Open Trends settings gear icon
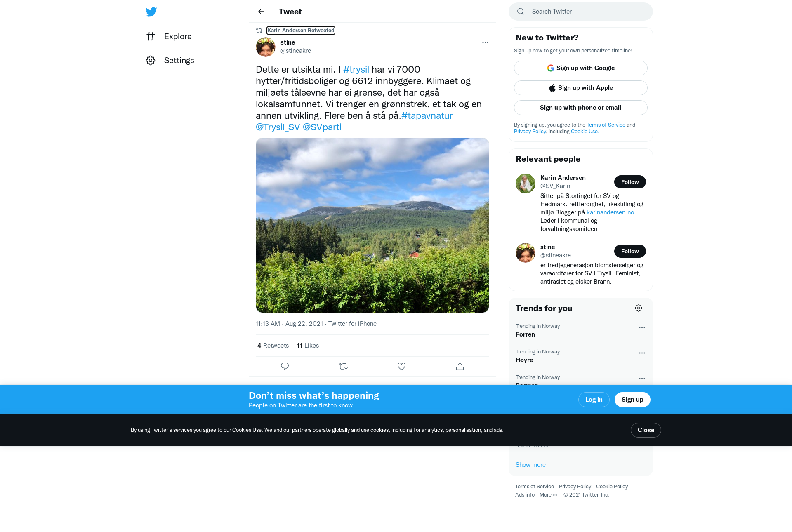The height and width of the screenshot is (532, 792). point(639,308)
